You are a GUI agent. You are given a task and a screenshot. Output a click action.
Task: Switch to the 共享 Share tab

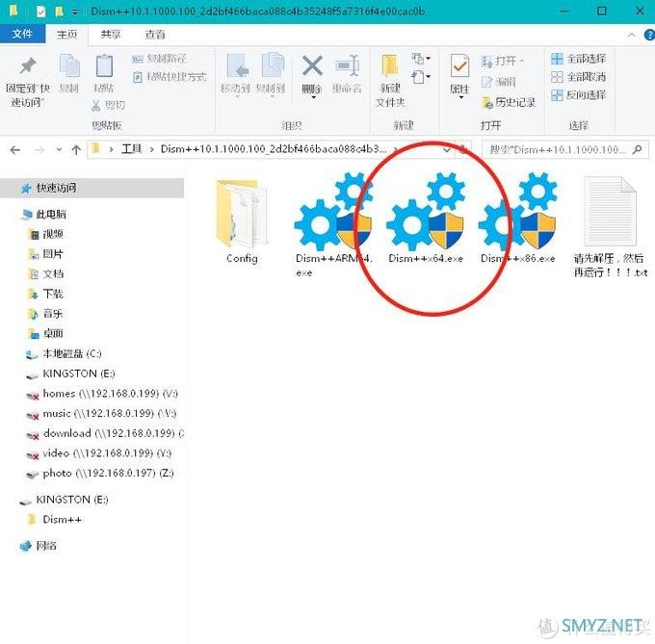[x=111, y=35]
